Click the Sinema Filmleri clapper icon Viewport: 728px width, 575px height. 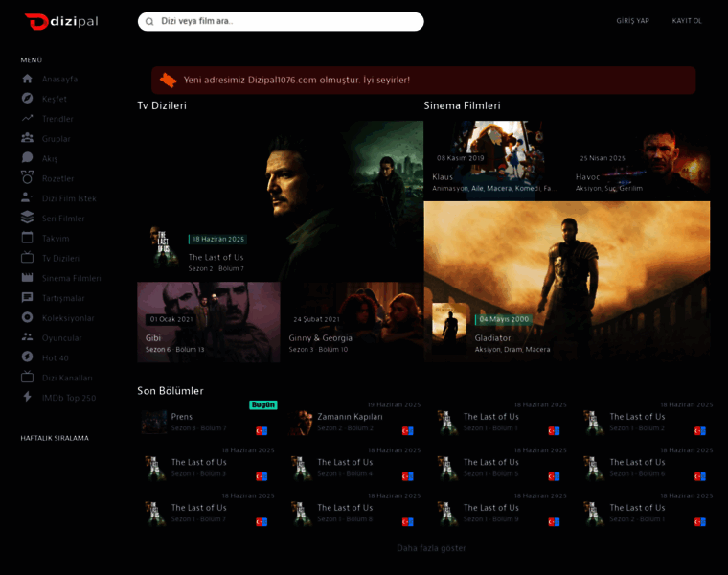pos(28,278)
